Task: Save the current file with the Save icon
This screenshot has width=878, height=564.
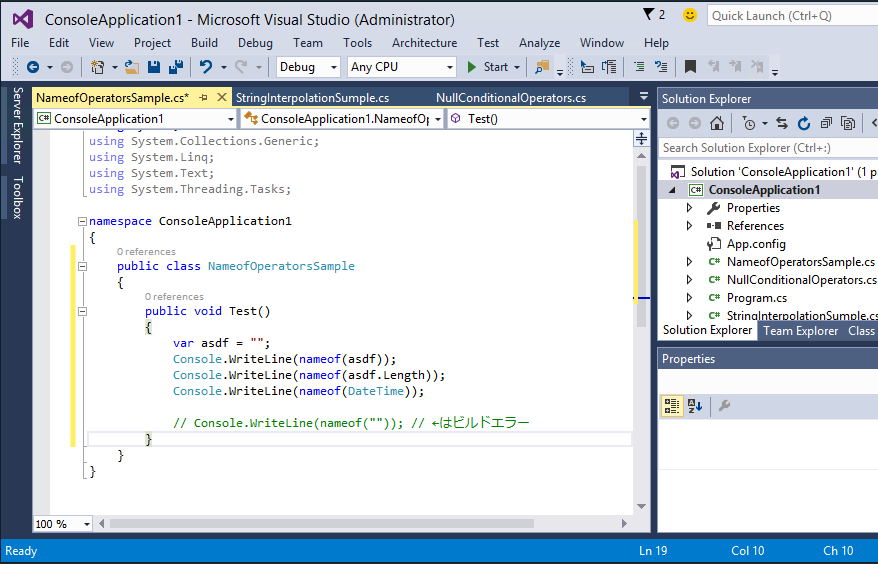Action: tap(154, 67)
